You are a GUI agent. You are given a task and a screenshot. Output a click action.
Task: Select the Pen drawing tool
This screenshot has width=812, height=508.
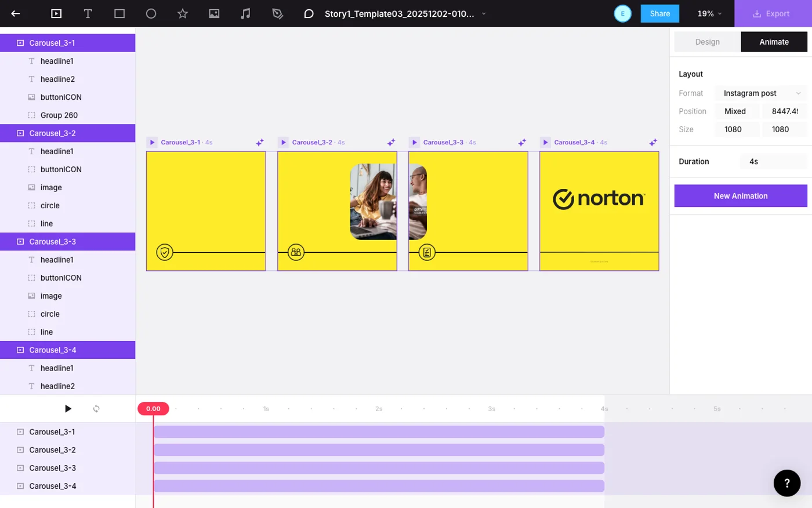277,13
